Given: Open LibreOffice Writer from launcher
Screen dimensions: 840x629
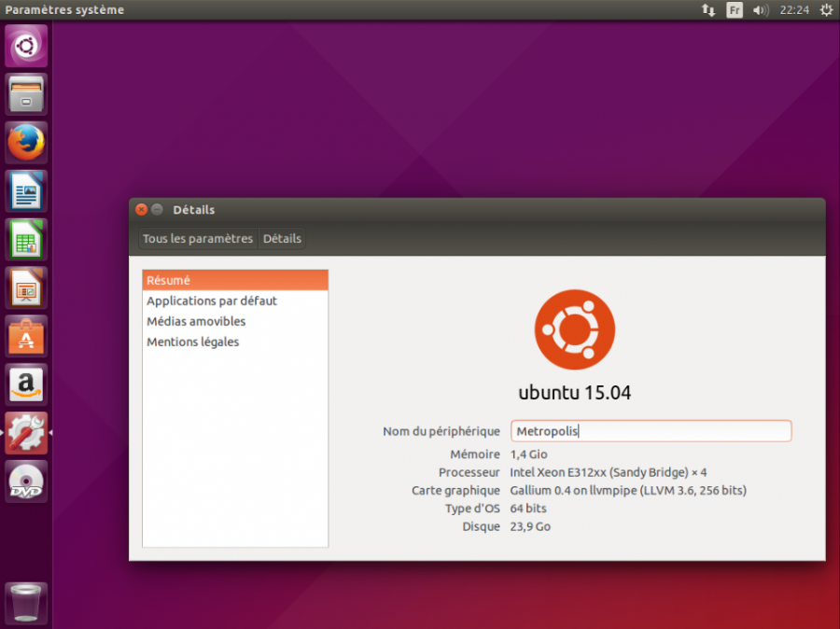Looking at the screenshot, I should pyautogui.click(x=26, y=191).
